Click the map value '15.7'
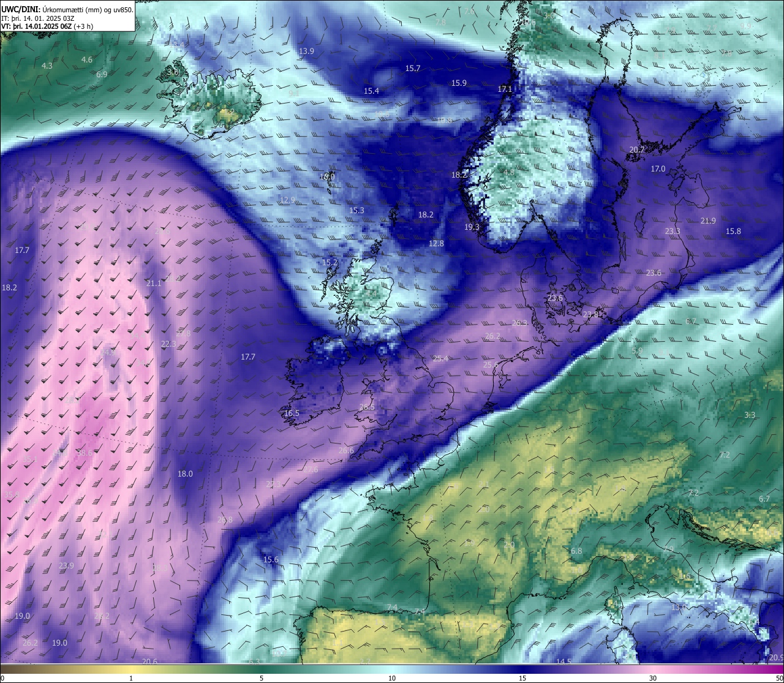 coord(413,68)
